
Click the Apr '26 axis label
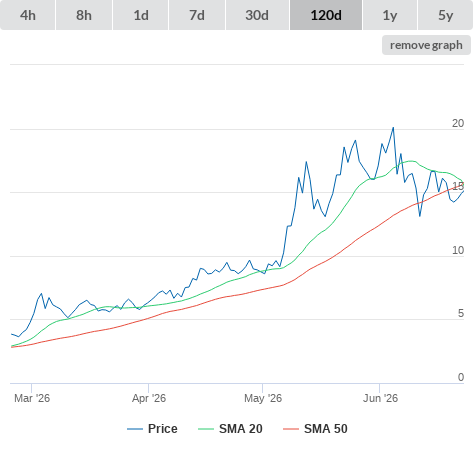pyautogui.click(x=149, y=398)
